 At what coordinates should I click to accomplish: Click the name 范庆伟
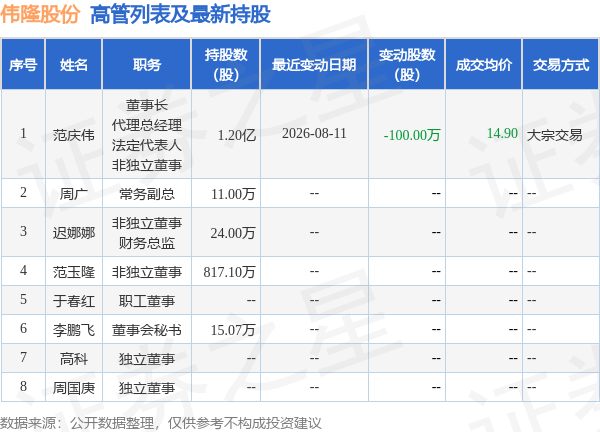pos(74,135)
